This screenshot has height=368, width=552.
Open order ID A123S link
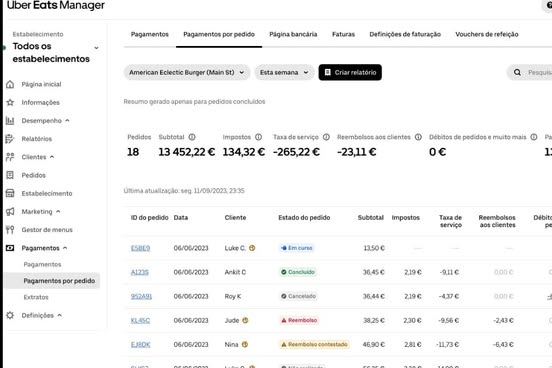[x=139, y=272]
